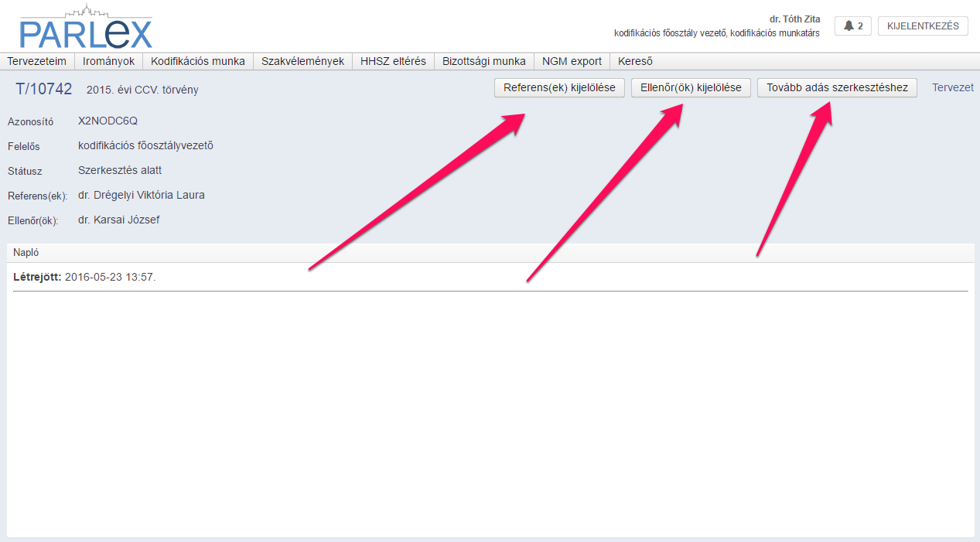
Task: Click the PARLEX logo
Action: pos(86,28)
